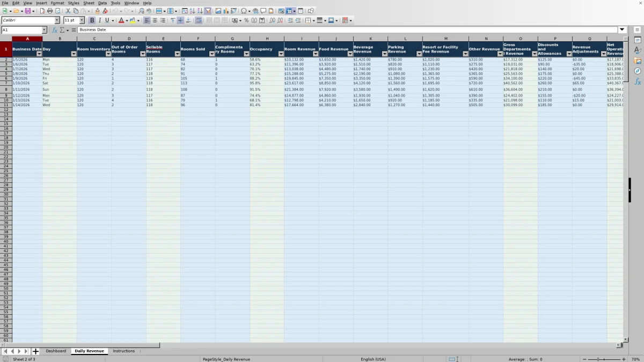Open Business Date column filter dropdown
This screenshot has height=362, width=644.
39,54
